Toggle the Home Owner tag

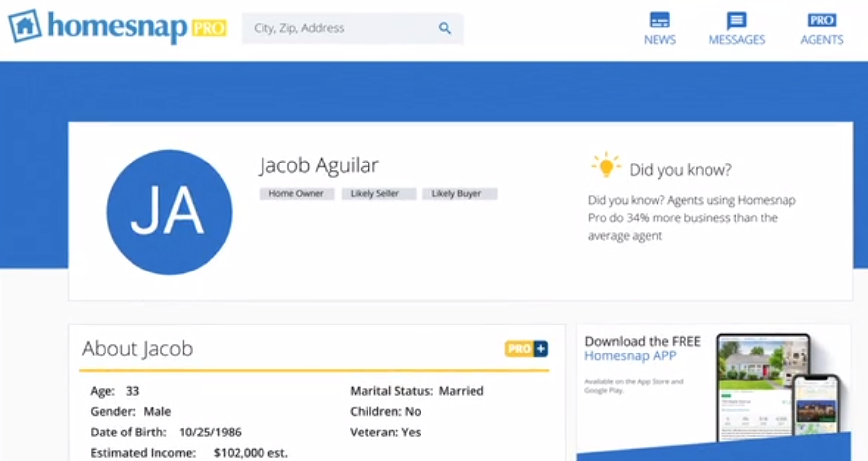click(x=296, y=193)
